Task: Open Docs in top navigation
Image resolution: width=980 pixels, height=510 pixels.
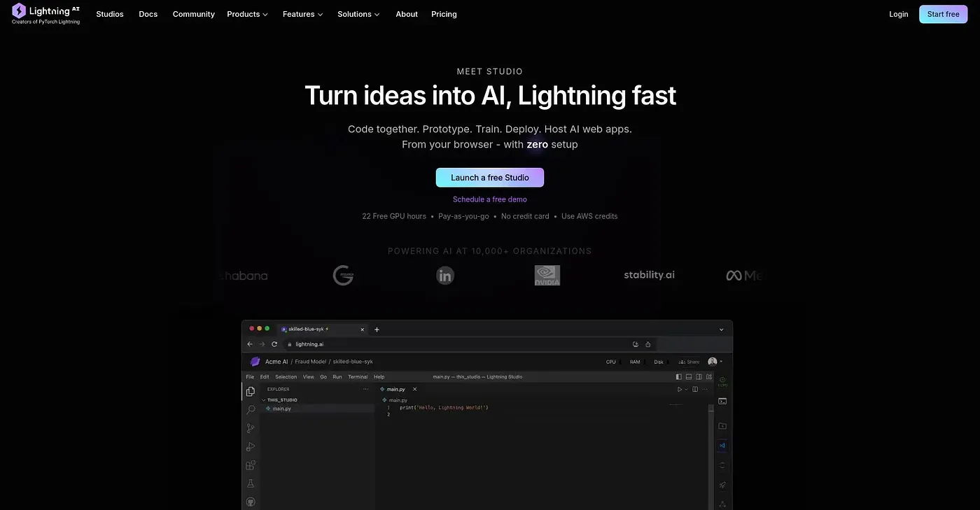Action: coord(148,14)
